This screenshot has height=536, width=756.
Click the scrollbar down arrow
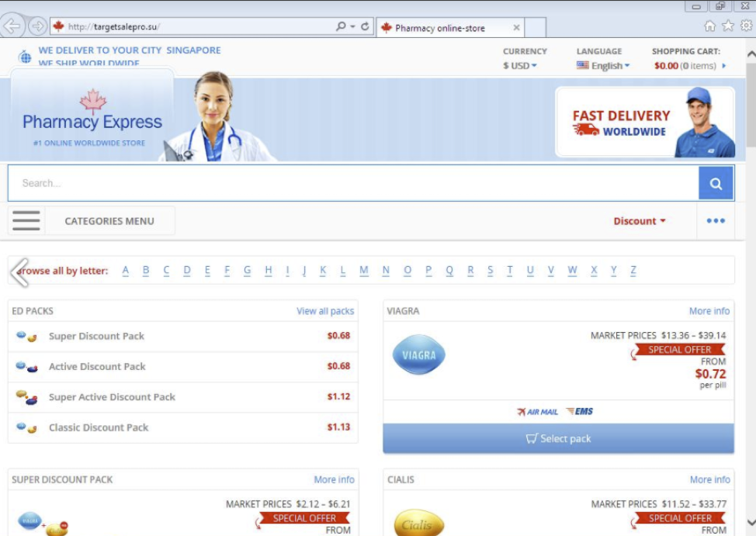[x=751, y=523]
